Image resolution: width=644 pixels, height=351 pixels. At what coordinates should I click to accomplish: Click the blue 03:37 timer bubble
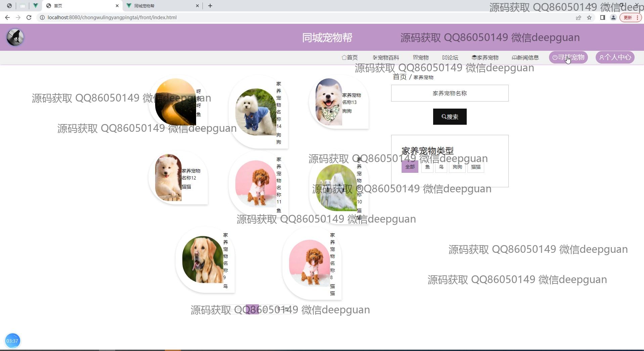coord(12,341)
